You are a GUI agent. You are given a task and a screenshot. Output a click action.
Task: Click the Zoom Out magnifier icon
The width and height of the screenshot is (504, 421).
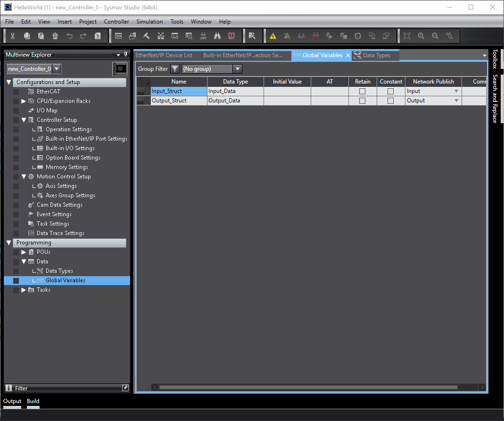pos(435,36)
